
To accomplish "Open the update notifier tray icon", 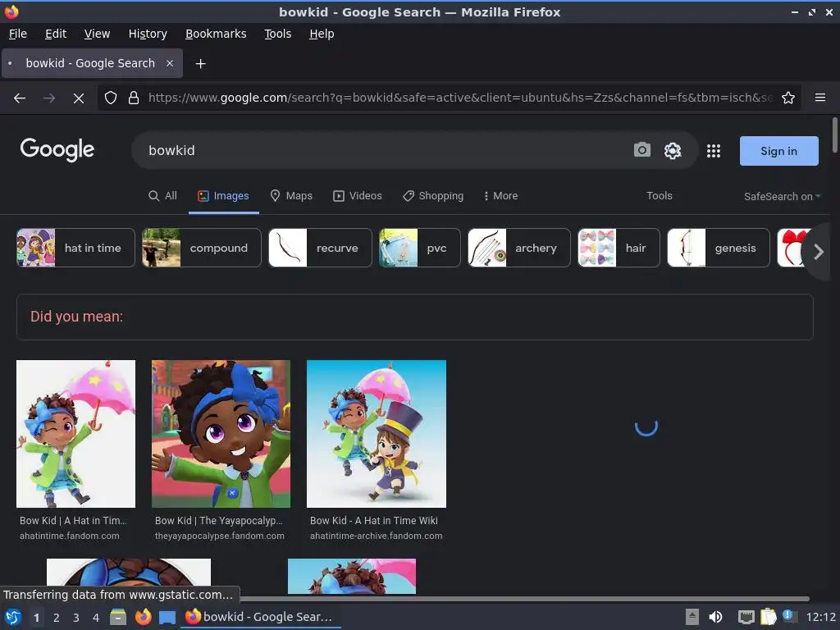I will point(790,616).
